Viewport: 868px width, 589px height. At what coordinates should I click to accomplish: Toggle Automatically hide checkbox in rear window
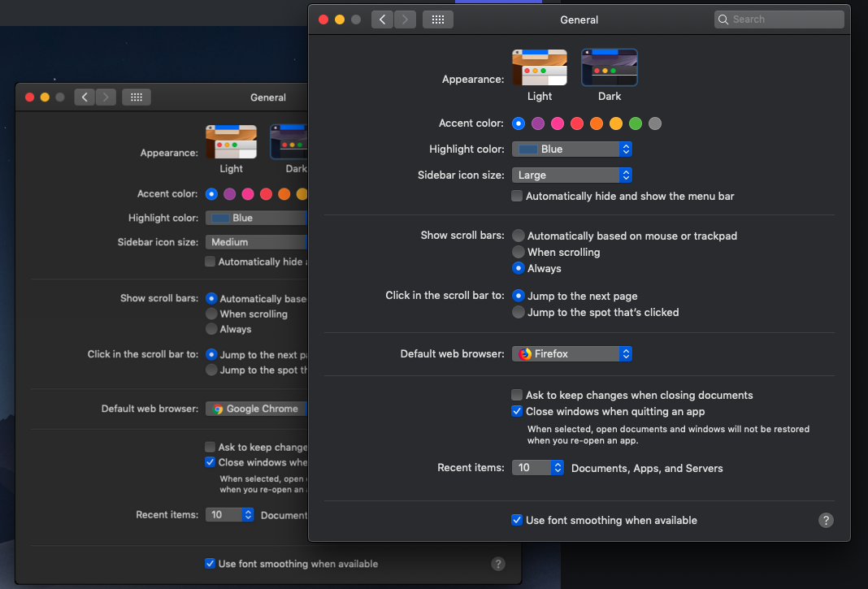click(x=210, y=262)
